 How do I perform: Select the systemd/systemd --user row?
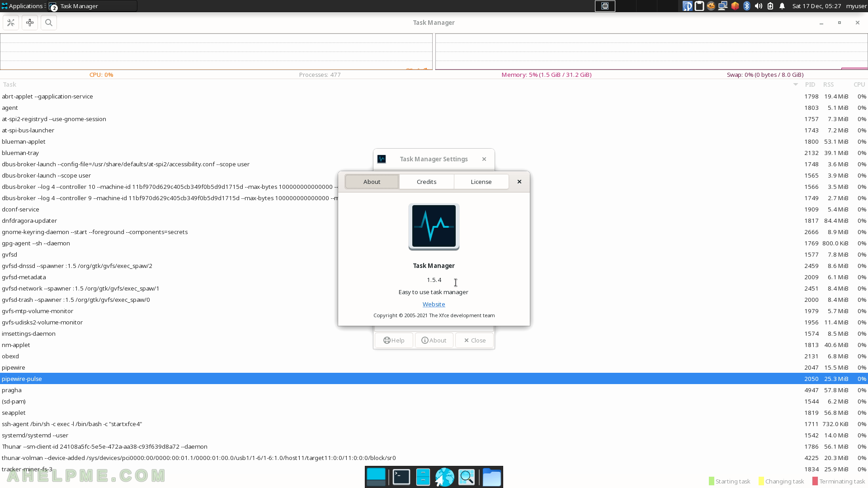(x=434, y=435)
